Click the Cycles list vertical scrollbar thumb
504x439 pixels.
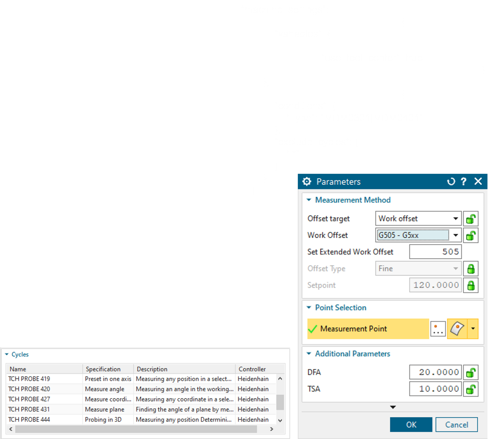tap(280, 403)
